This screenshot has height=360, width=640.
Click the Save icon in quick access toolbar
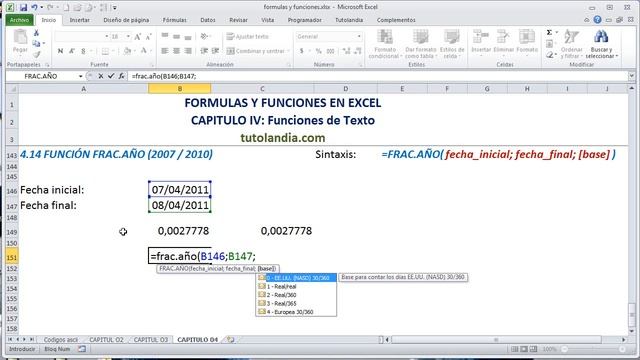[23, 7]
